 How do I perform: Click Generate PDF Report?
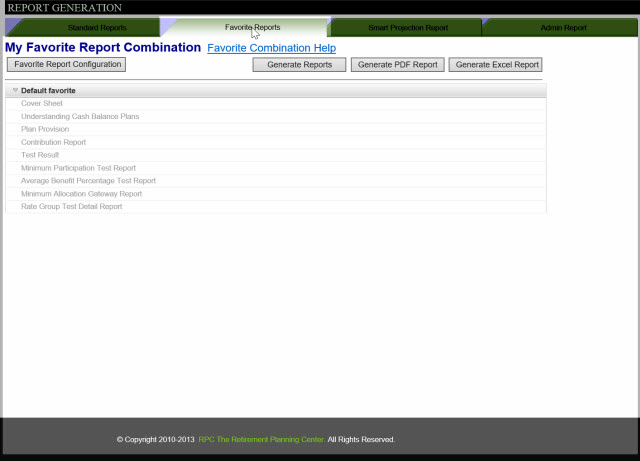[x=397, y=65]
